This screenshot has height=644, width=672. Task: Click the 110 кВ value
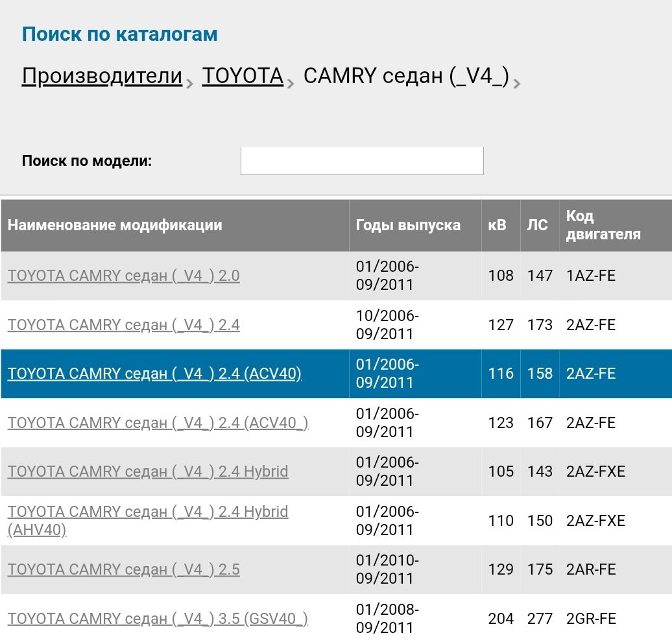tap(501, 521)
